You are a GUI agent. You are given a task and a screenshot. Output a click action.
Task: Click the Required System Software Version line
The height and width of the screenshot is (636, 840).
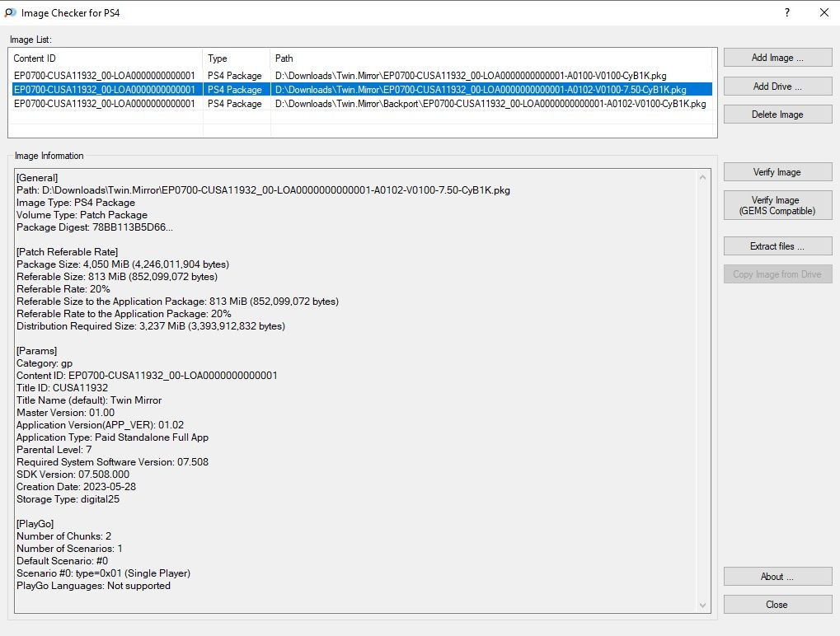(112, 461)
